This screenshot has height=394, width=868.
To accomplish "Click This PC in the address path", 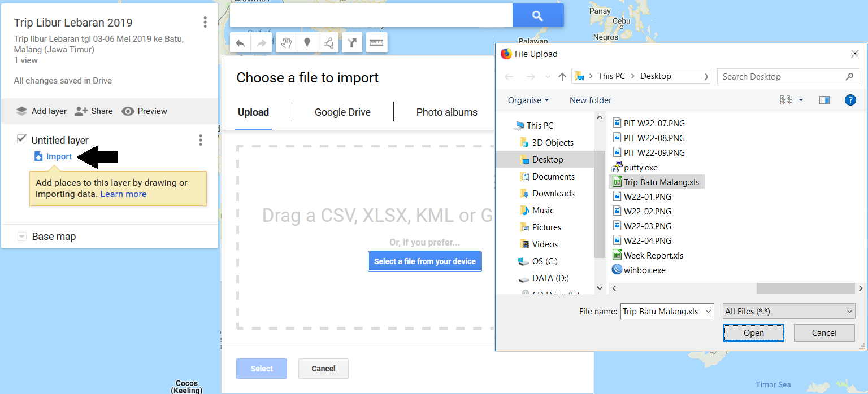I will point(611,76).
